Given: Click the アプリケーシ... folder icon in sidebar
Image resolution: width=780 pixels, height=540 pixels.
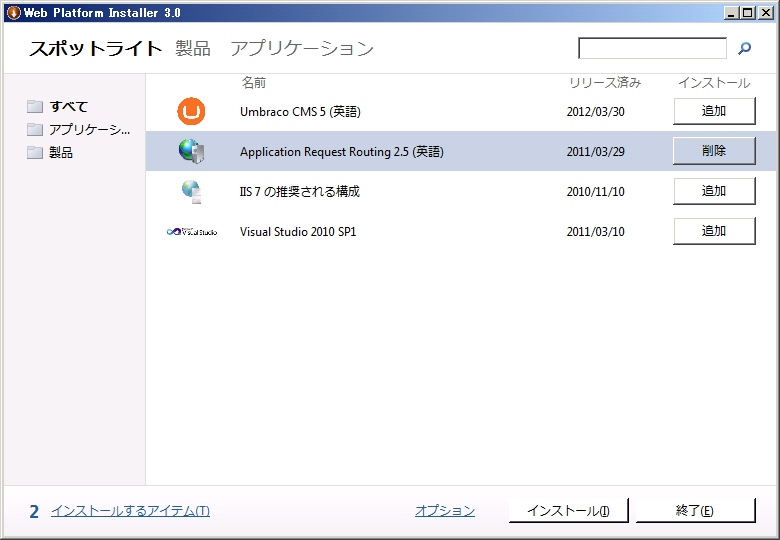Looking at the screenshot, I should pos(35,129).
